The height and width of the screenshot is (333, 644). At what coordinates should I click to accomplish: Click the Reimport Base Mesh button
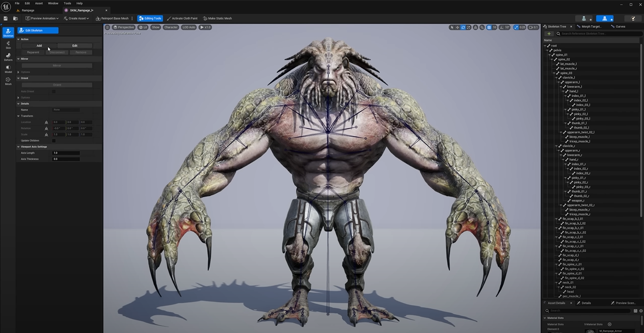point(112,18)
